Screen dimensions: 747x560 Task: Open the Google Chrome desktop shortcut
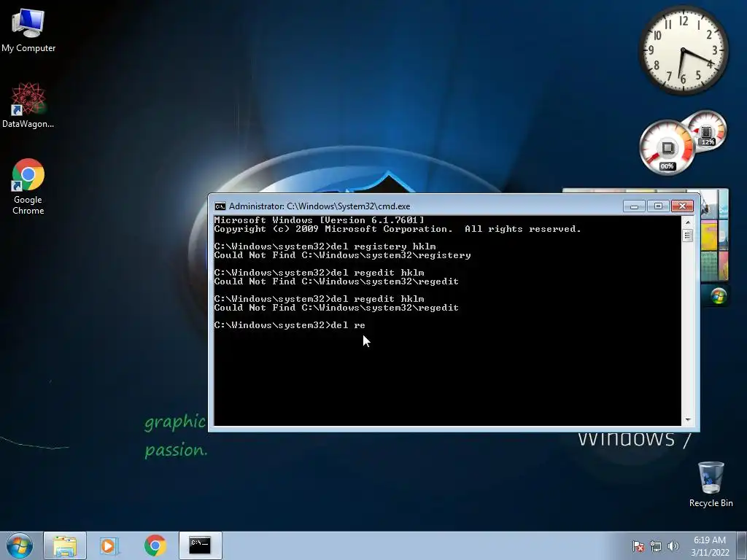(28, 187)
